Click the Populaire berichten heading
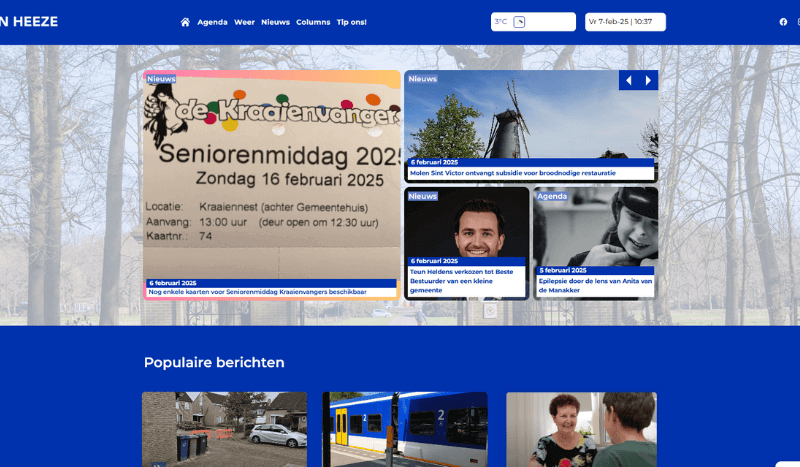 pyautogui.click(x=214, y=362)
